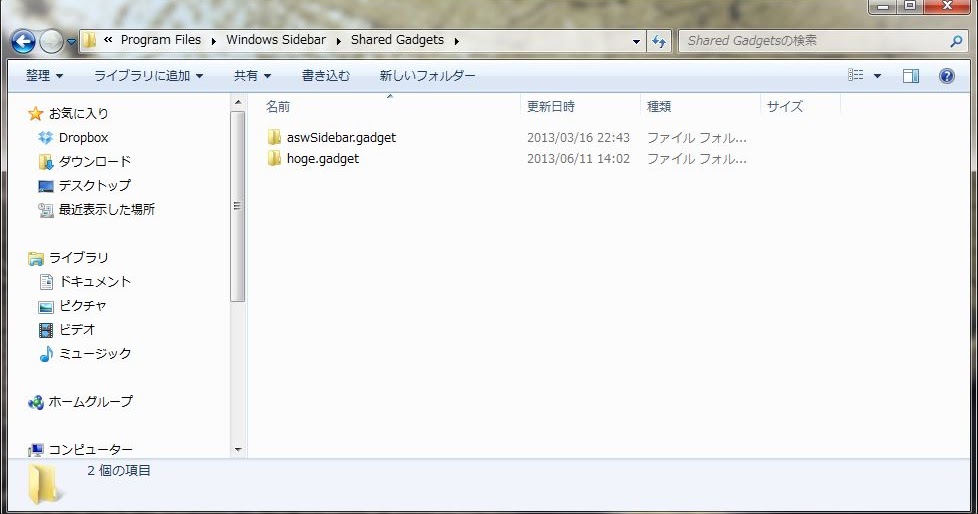Select ミュージック library
978x514 pixels.
click(95, 354)
